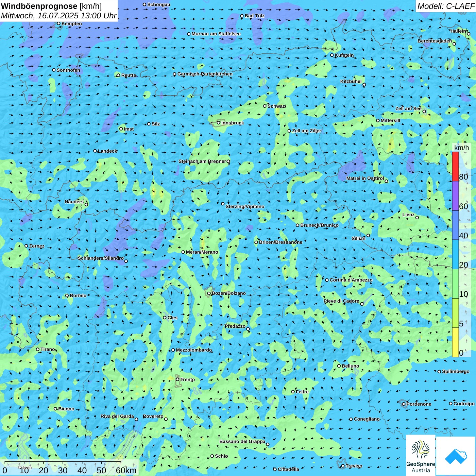Click the Bruneck/Brunico label
This screenshot has height=476, width=476.
(x=319, y=225)
